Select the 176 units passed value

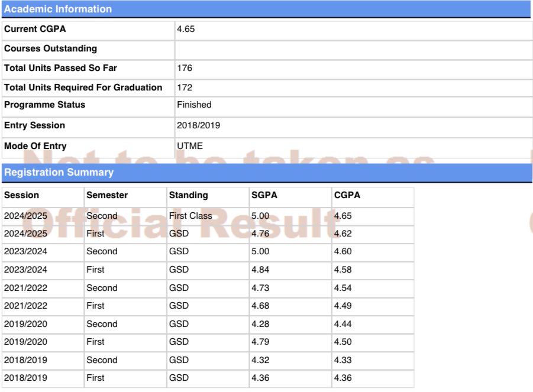185,68
